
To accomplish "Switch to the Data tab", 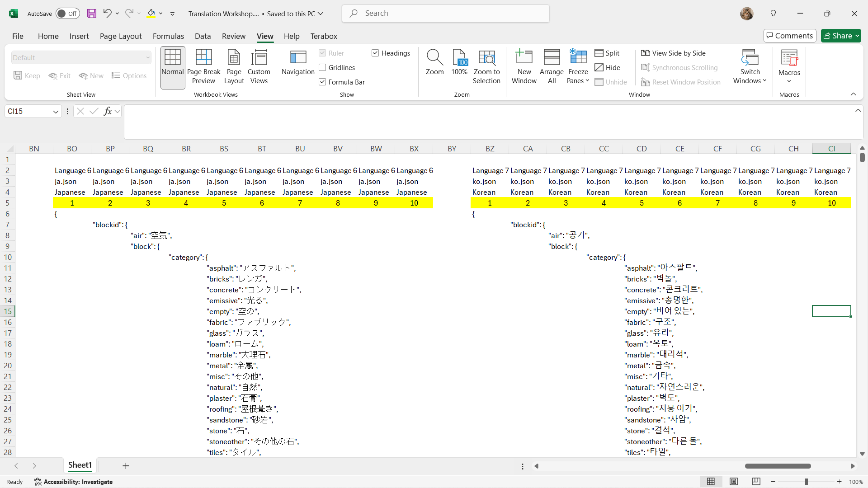I will (x=203, y=36).
